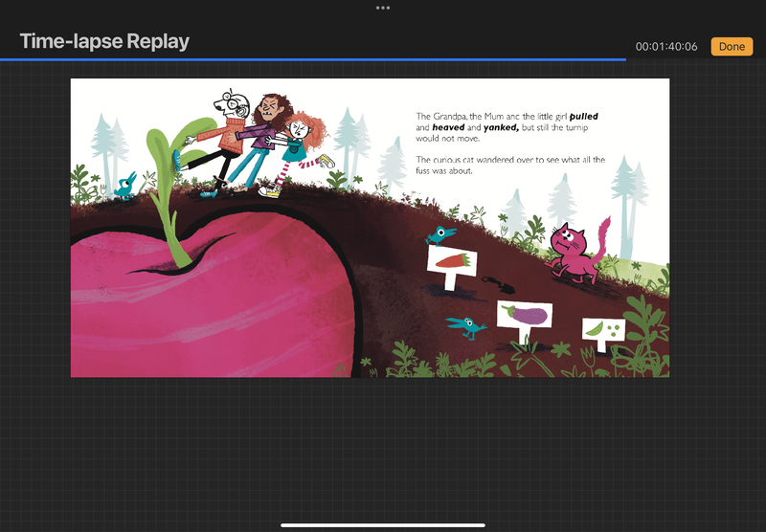Click the blue bird on the left hilltop
This screenshot has width=766, height=532.
click(x=124, y=187)
